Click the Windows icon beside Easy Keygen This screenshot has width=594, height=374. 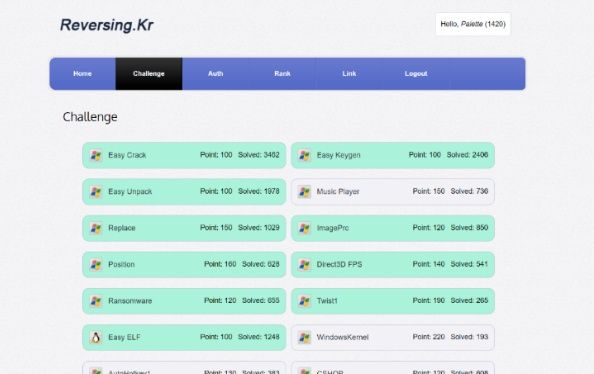click(x=304, y=155)
